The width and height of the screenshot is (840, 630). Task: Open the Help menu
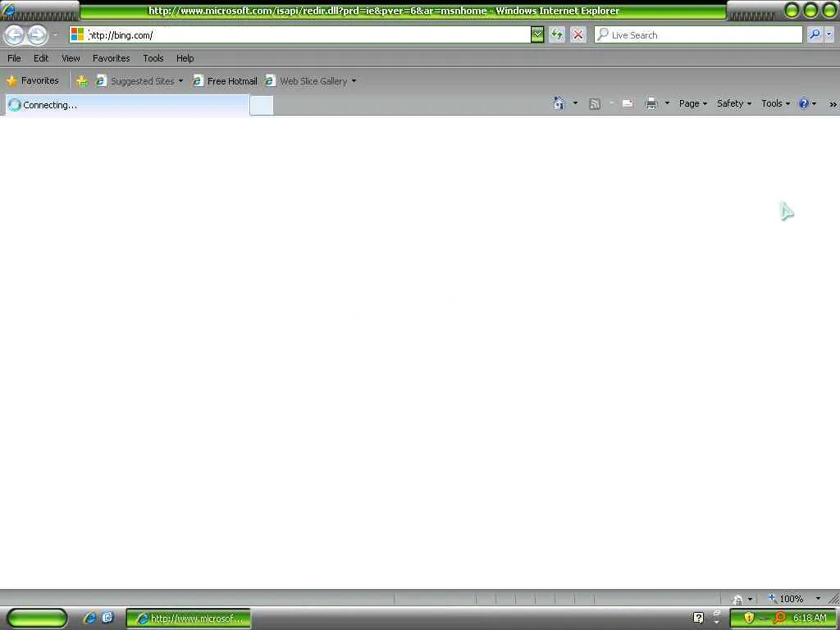point(185,58)
